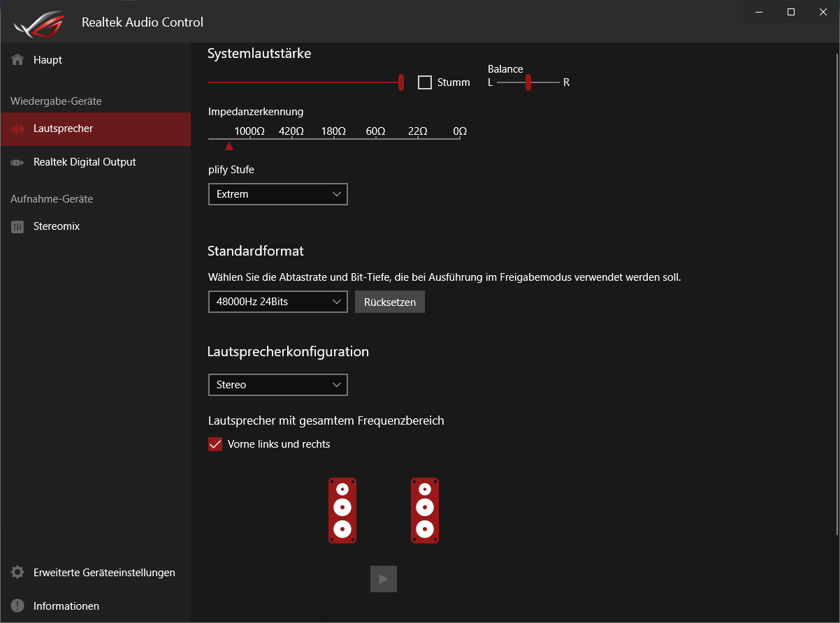Mute system volume with Stumm checkbox
This screenshot has height=623, width=840.
point(425,82)
